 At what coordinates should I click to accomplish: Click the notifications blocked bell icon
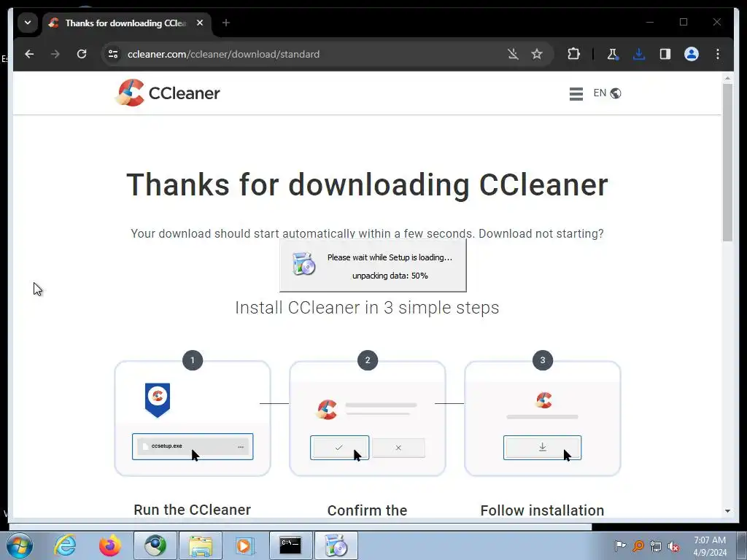click(513, 54)
